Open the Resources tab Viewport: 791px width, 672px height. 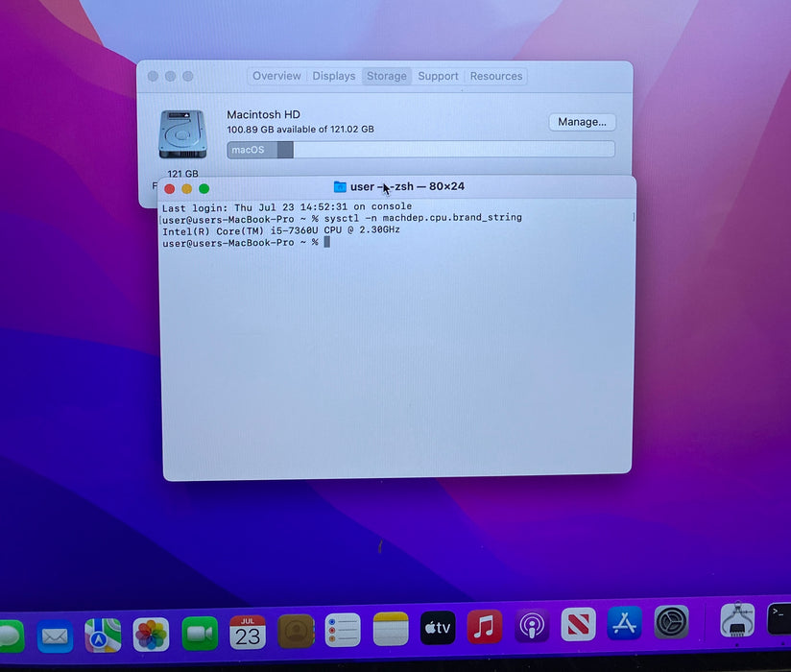(x=496, y=76)
